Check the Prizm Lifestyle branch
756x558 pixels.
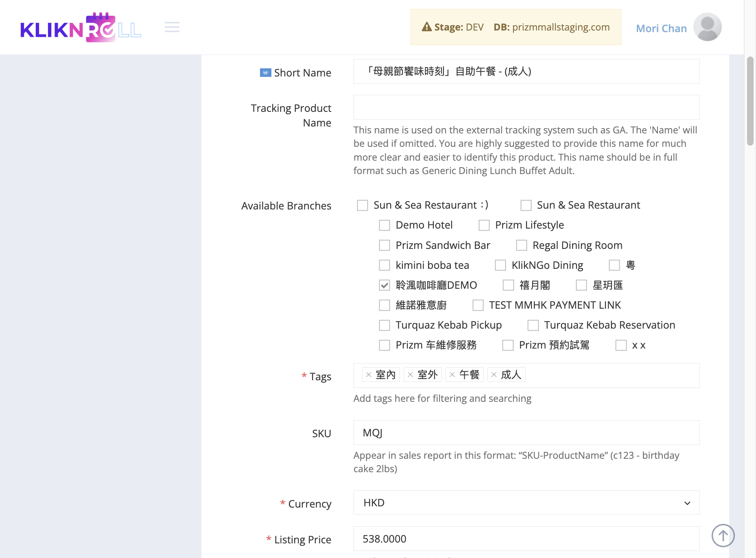tap(484, 225)
